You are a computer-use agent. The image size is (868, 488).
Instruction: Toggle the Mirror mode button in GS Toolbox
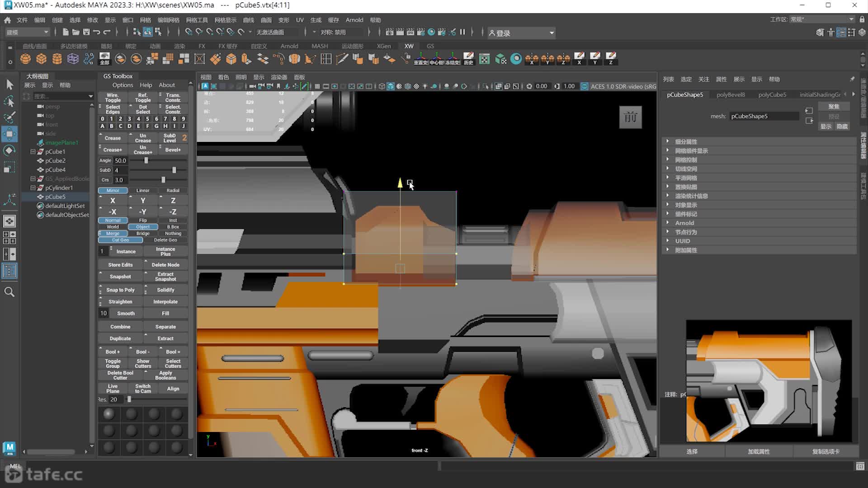[x=113, y=190]
